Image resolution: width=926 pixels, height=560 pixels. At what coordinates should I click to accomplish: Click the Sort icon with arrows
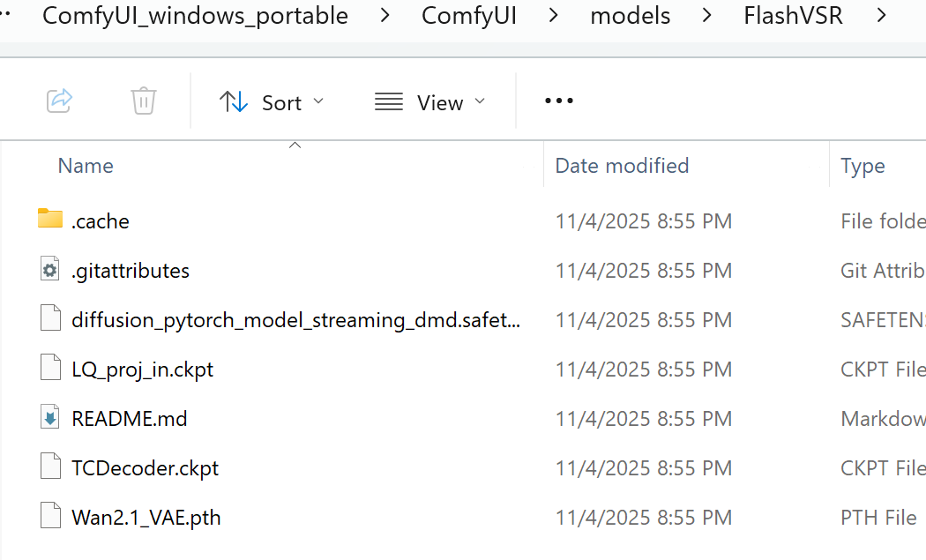(233, 101)
